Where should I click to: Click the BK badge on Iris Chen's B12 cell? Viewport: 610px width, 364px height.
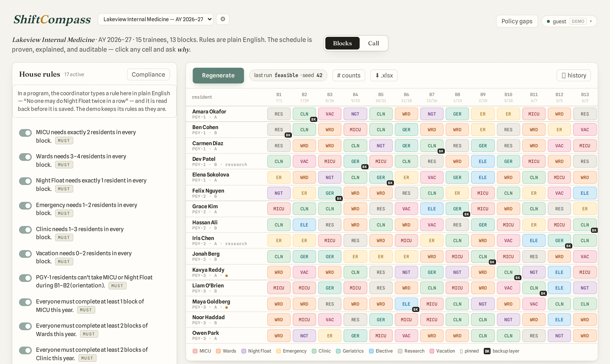pos(568,246)
